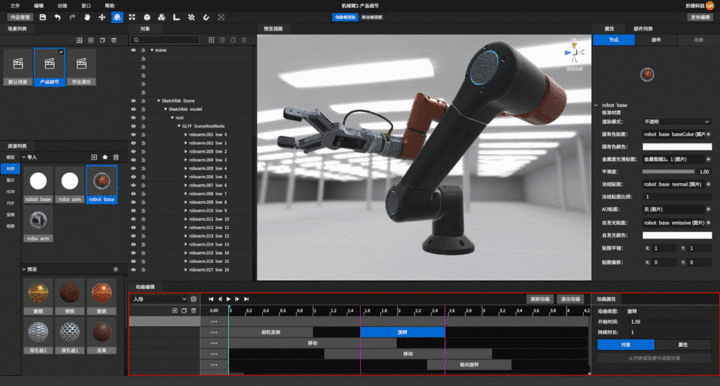Click the import icon in resource header
720x386 pixels.
94,157
